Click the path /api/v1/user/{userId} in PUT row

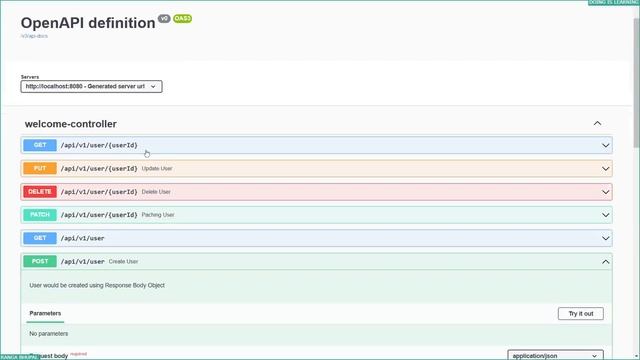pos(99,169)
